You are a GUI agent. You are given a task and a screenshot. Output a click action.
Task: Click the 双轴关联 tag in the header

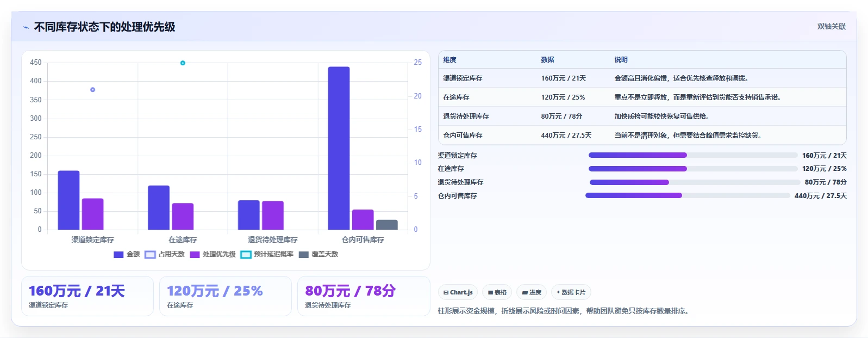coord(832,26)
